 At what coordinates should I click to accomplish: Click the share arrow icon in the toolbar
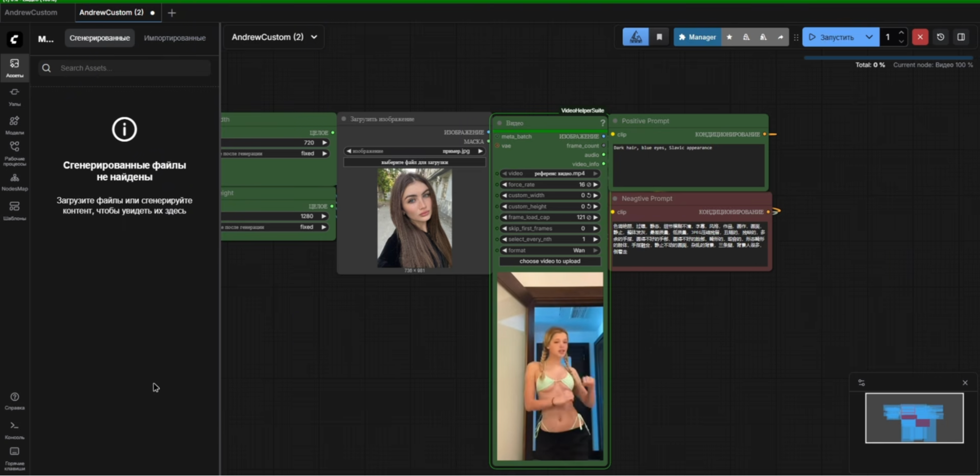pos(780,37)
